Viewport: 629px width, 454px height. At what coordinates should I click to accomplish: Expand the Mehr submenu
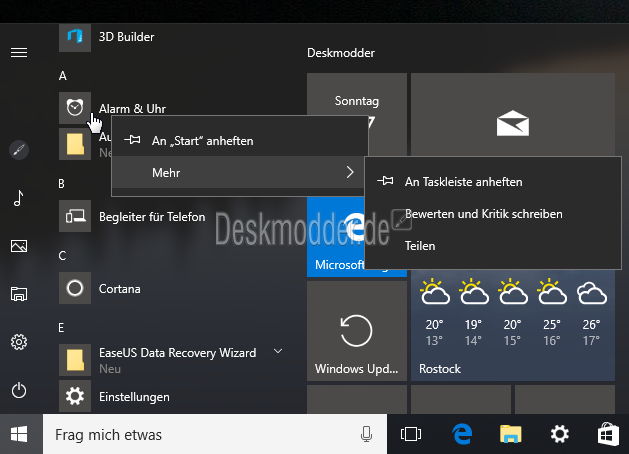click(238, 173)
